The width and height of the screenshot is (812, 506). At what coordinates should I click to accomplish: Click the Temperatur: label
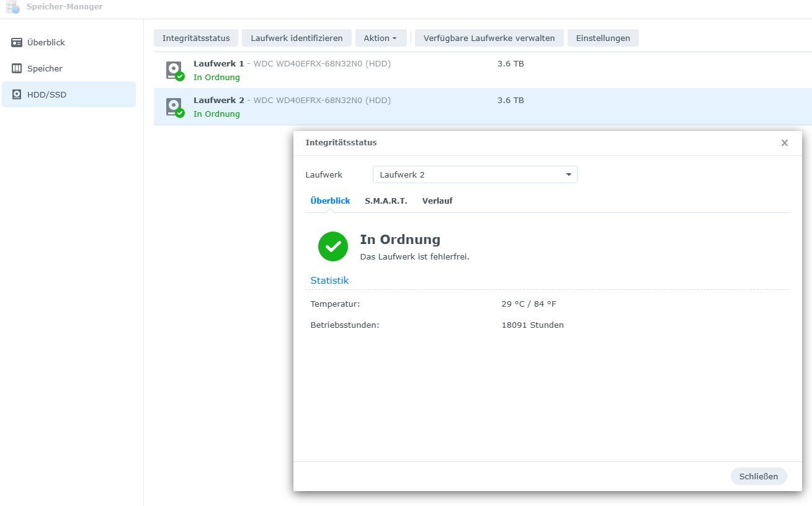coord(335,304)
